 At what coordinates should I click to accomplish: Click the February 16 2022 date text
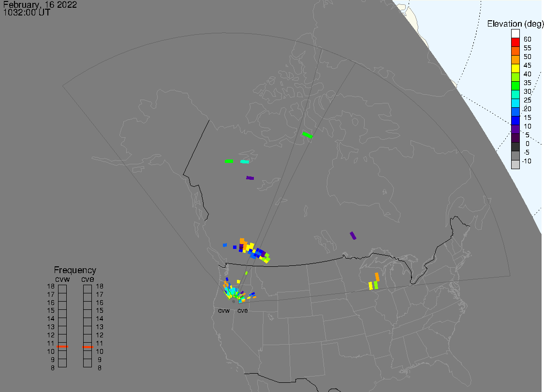(40, 5)
